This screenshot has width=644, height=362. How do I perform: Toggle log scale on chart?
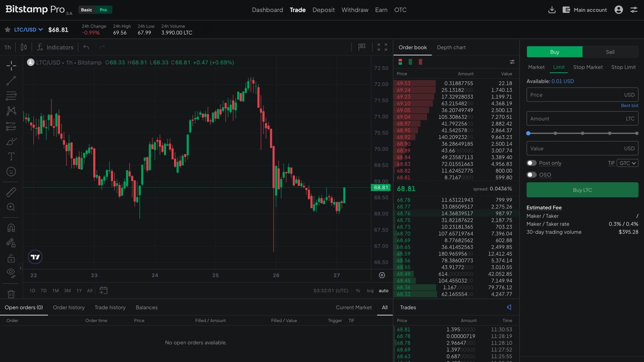pyautogui.click(x=370, y=291)
